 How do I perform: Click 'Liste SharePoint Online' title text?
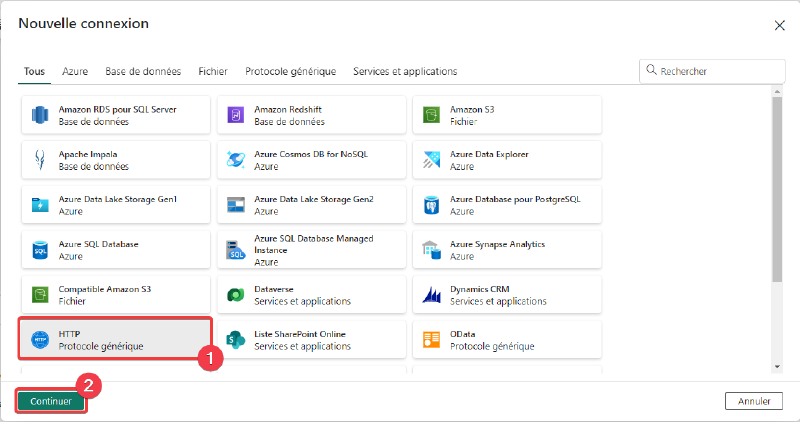pos(299,334)
